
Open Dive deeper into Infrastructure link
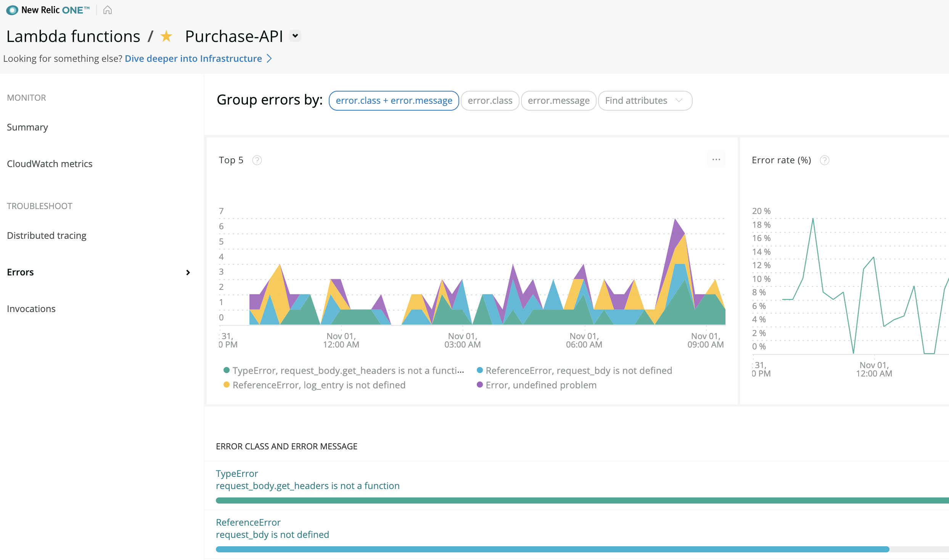tap(193, 58)
